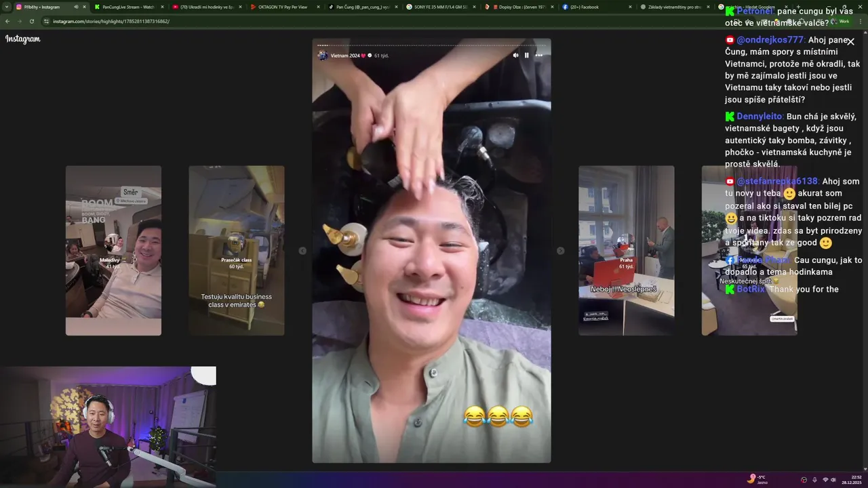Click the Neboj!!! Neoslepneš caption
The image size is (868, 488).
click(x=623, y=289)
